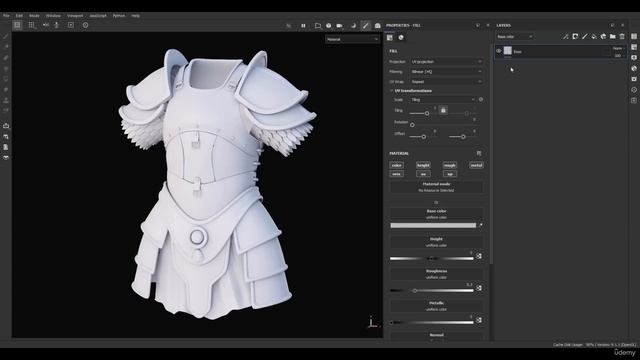Open the Base layer blend mode dropdown
Screen dimensions: 640x360
(618, 48)
